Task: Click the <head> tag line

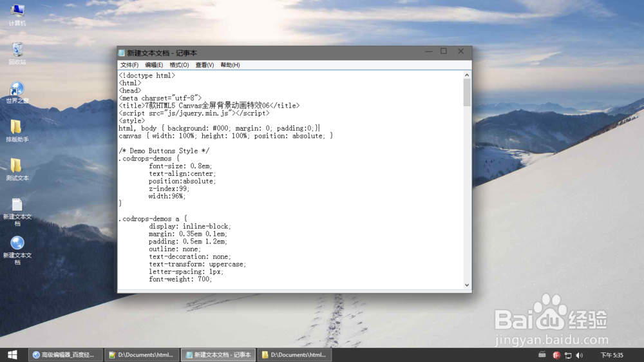Action: point(130,90)
